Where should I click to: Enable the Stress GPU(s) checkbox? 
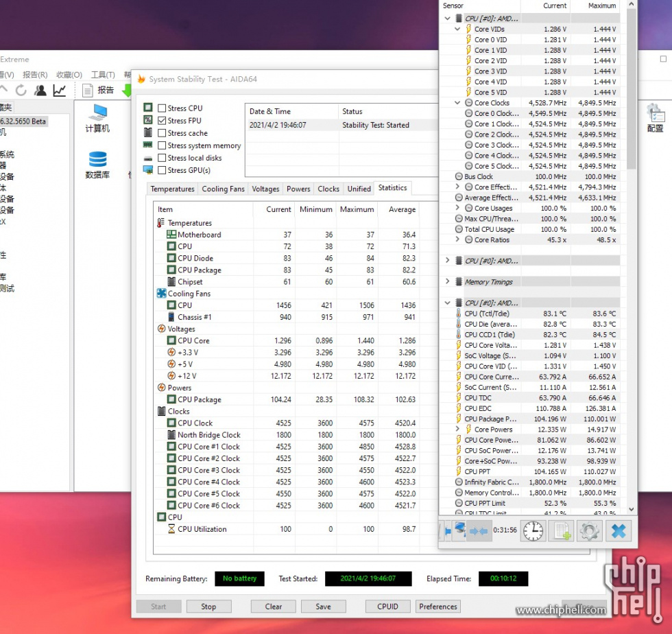[162, 170]
